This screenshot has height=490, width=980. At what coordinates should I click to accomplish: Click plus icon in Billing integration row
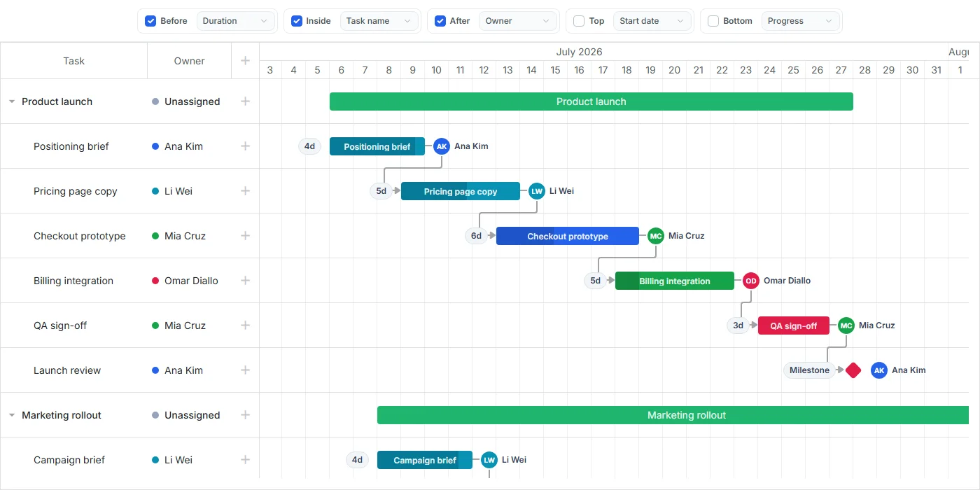pos(245,281)
